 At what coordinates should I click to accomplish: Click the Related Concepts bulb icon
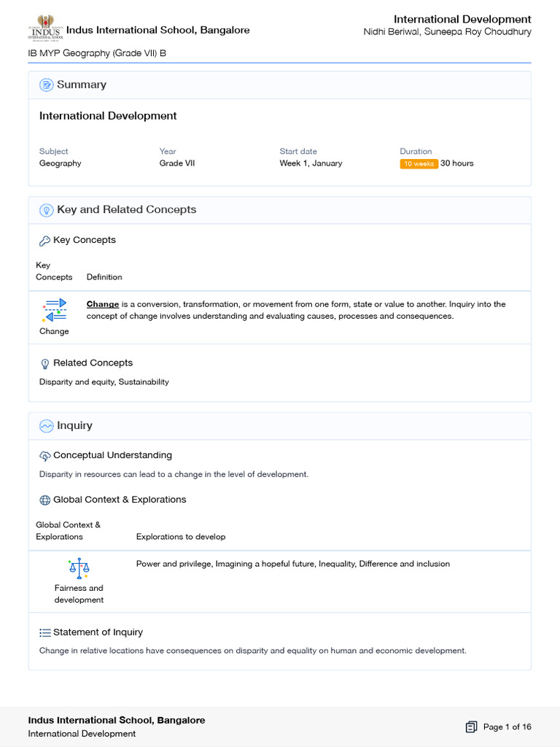pos(44,363)
